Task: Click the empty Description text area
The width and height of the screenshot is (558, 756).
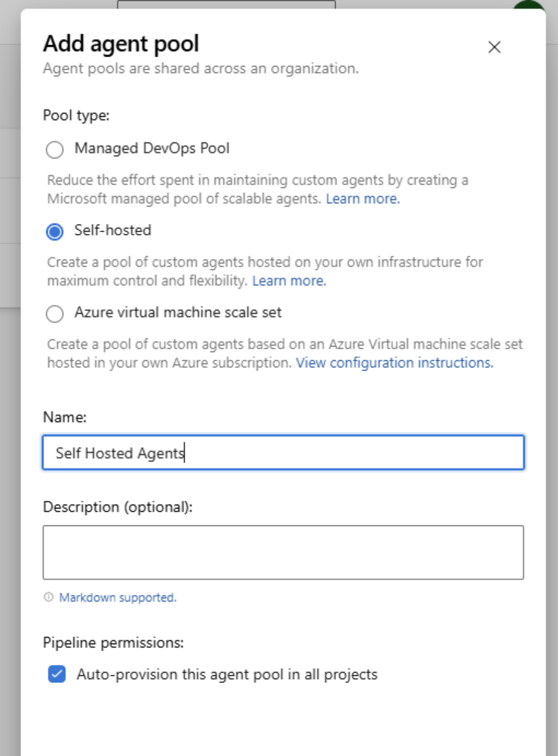Action: [283, 552]
